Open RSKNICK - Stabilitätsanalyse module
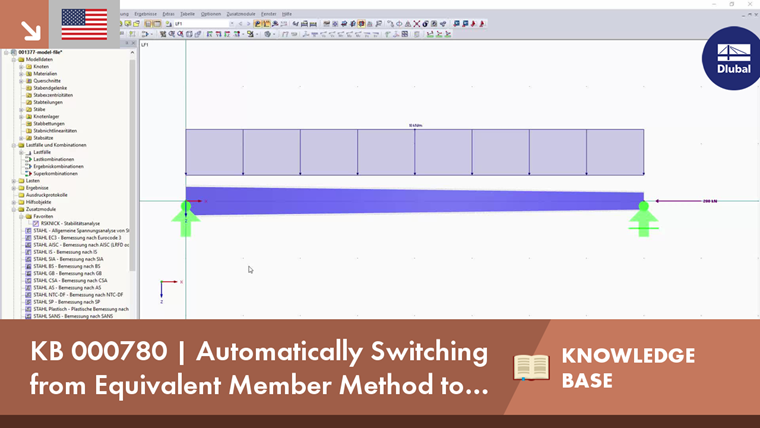Screen dimensions: 760x428 pos(70,223)
